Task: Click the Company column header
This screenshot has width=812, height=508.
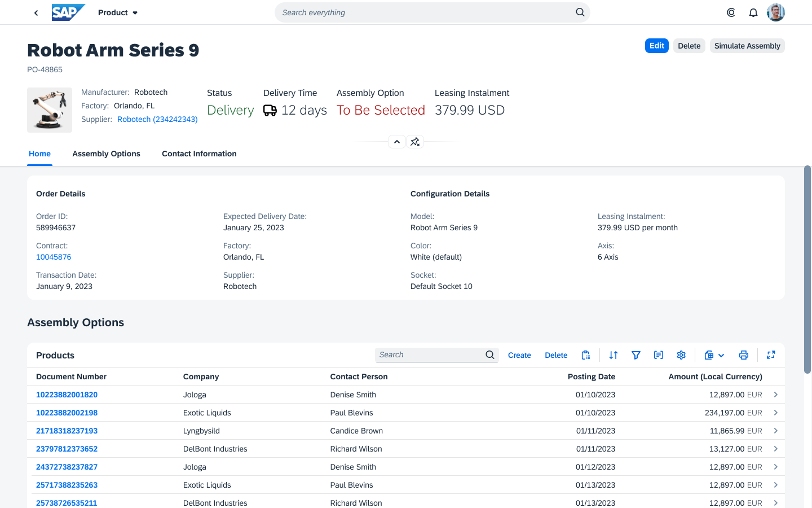Action: (x=201, y=376)
